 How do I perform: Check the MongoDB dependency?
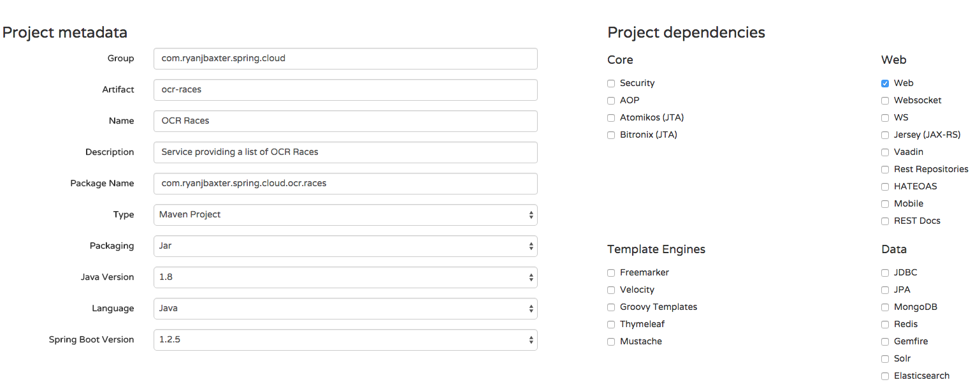point(885,307)
